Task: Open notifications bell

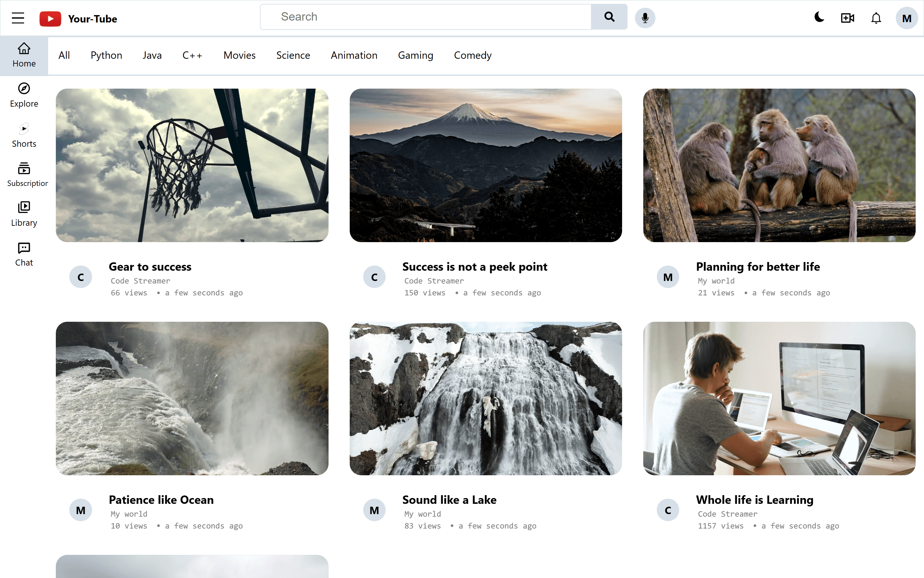Action: [x=876, y=18]
